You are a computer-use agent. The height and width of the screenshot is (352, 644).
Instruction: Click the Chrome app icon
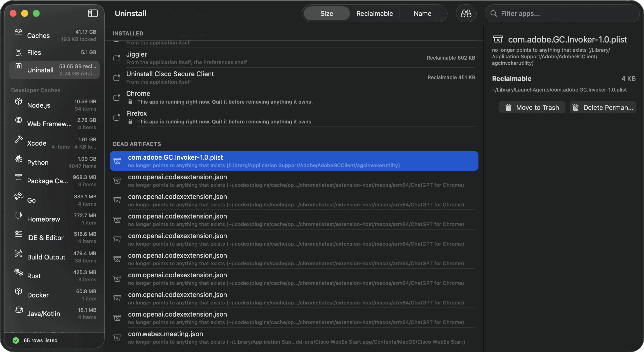coord(117,97)
